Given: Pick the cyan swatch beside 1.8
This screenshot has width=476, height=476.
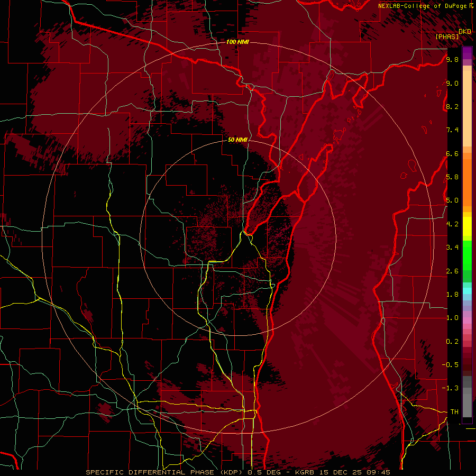Looking at the screenshot, I should (x=467, y=291).
